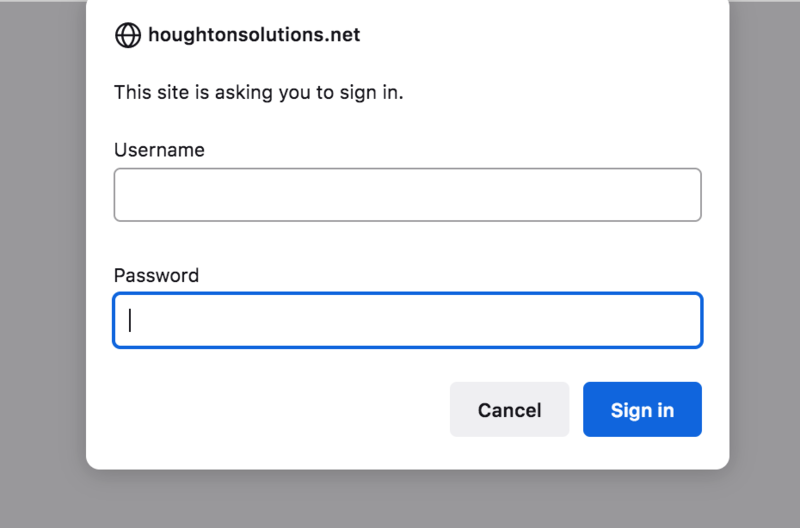Click inside the focused Password field
800x528 pixels.
coord(407,320)
